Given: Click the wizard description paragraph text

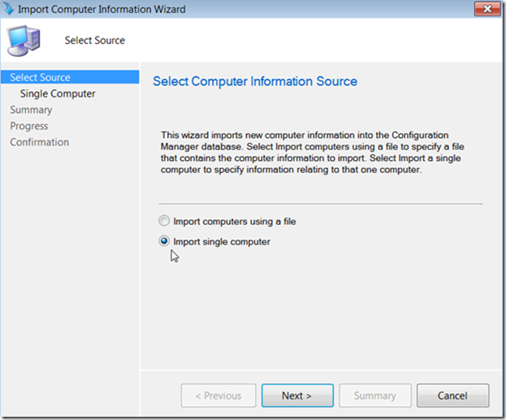Looking at the screenshot, I should [313, 153].
